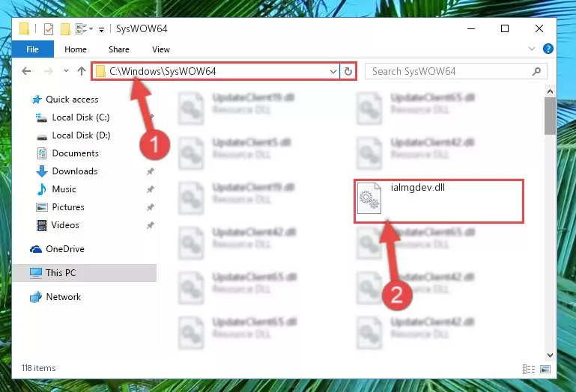The image size is (576, 392).
Task: Open recent locations dropdown arrow
Action: tap(66, 70)
